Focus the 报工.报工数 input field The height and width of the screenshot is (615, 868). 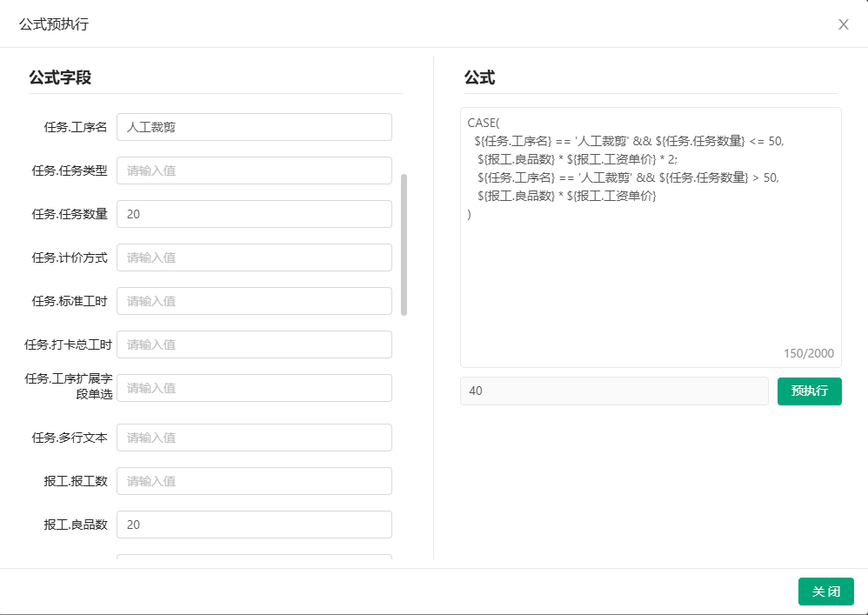coord(254,481)
